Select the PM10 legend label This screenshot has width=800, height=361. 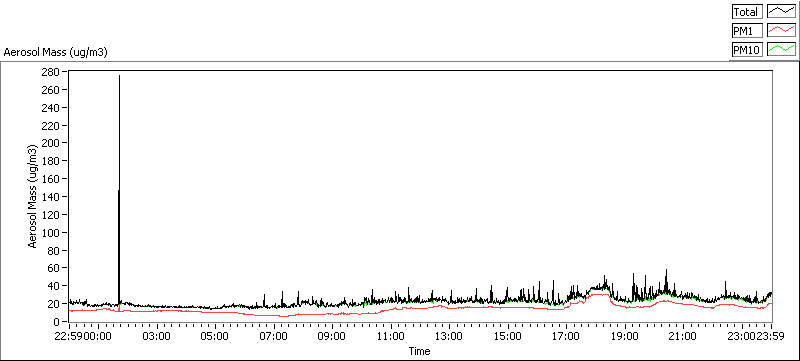pos(747,50)
